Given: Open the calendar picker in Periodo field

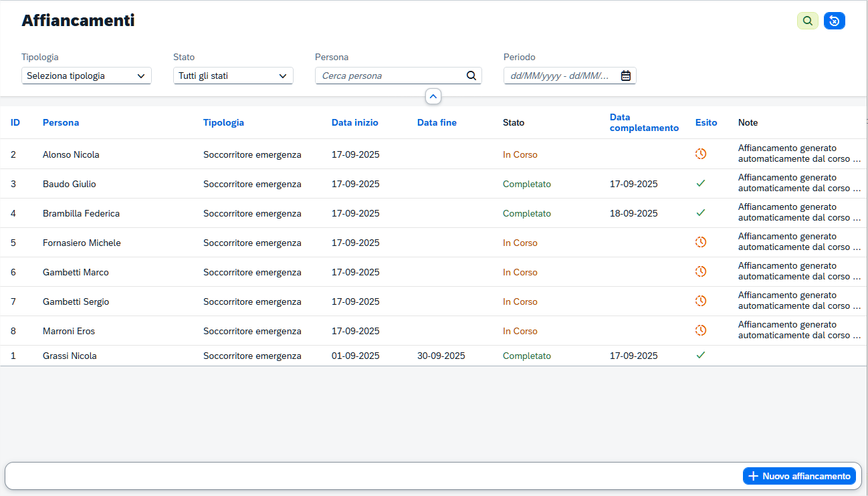Looking at the screenshot, I should click(x=625, y=76).
